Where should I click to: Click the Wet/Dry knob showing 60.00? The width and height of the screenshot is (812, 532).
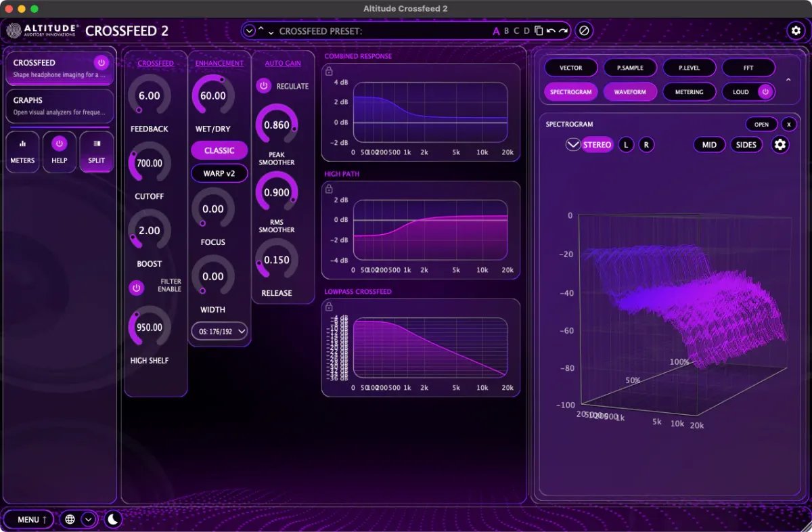click(213, 95)
